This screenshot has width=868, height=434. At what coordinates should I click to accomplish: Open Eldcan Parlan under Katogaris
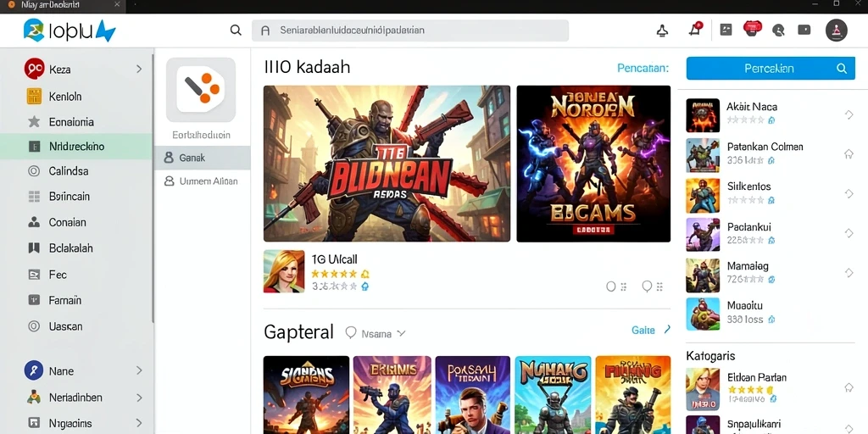click(771, 388)
